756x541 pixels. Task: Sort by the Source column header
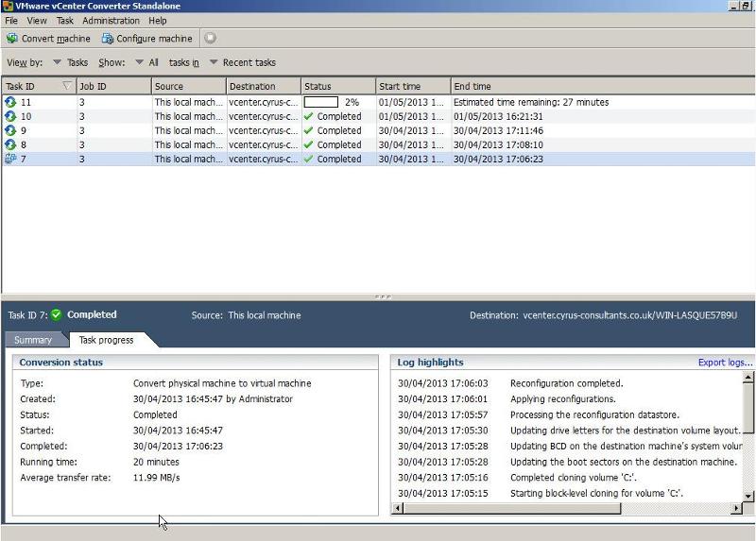[188, 86]
